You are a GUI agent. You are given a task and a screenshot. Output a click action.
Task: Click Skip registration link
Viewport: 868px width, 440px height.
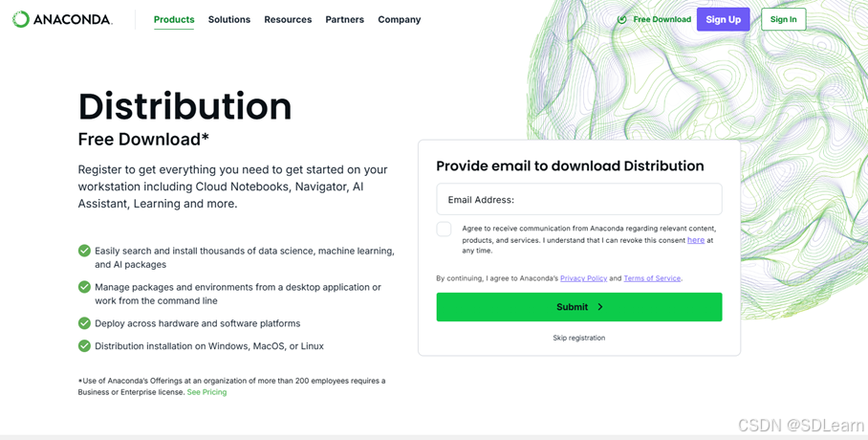point(579,338)
